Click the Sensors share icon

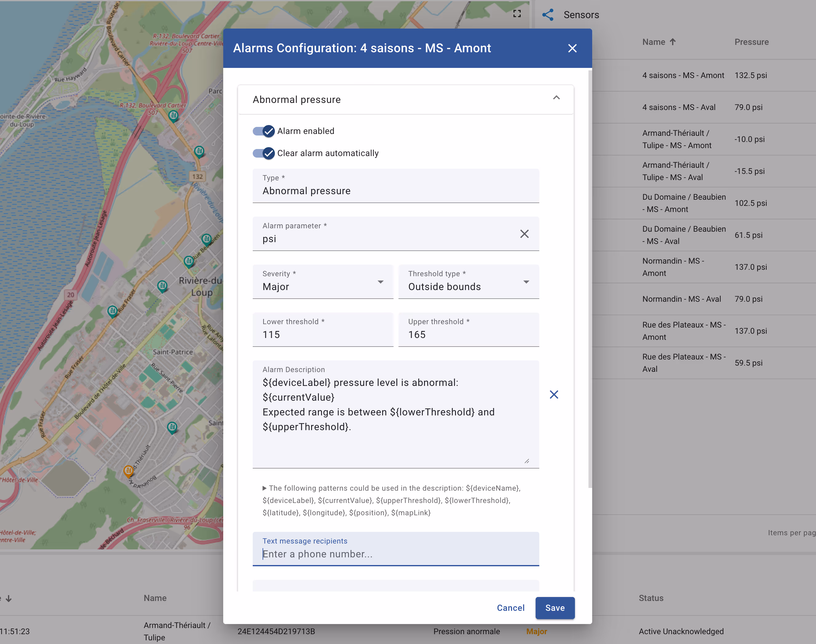(x=547, y=15)
